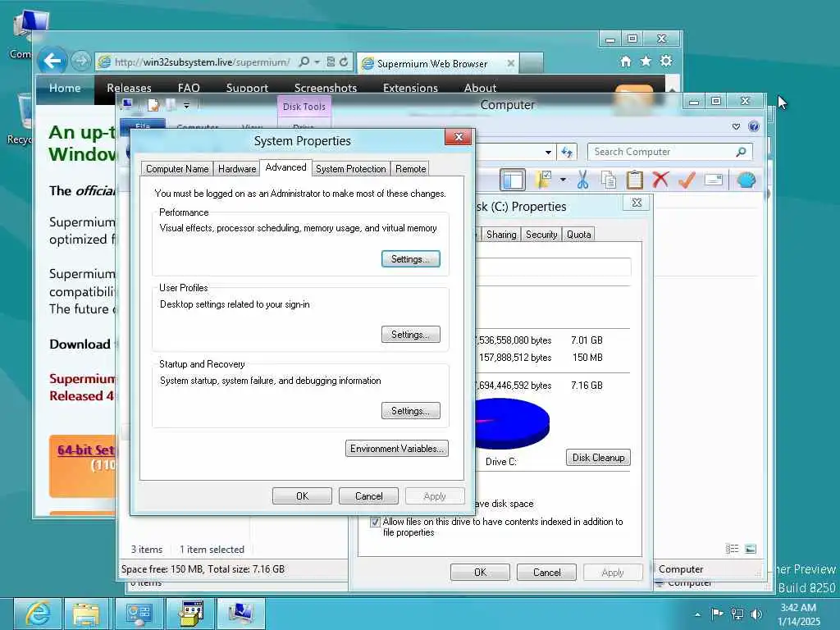This screenshot has width=840, height=630.
Task: Open the Action Center flag in the system tray
Action: pyautogui.click(x=717, y=614)
